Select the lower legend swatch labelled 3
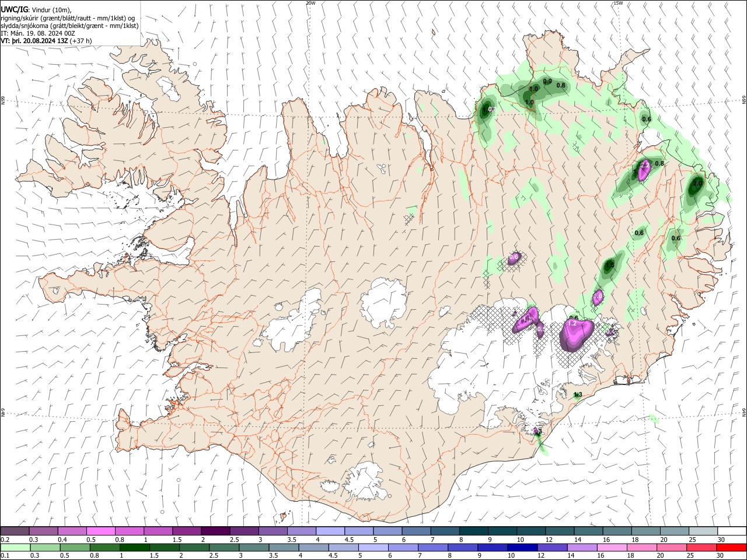The height and width of the screenshot is (560, 747). point(253,547)
